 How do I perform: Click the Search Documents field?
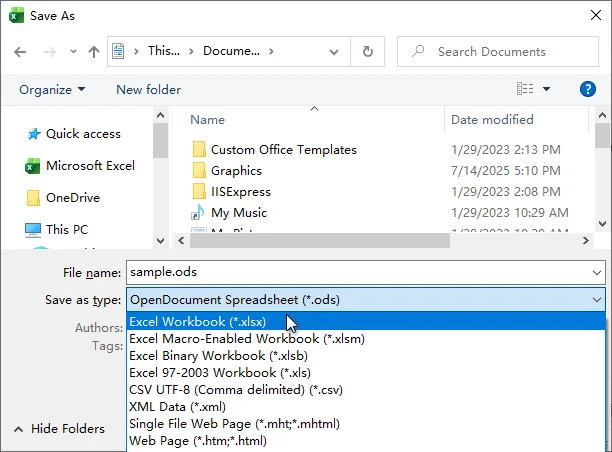(x=498, y=52)
